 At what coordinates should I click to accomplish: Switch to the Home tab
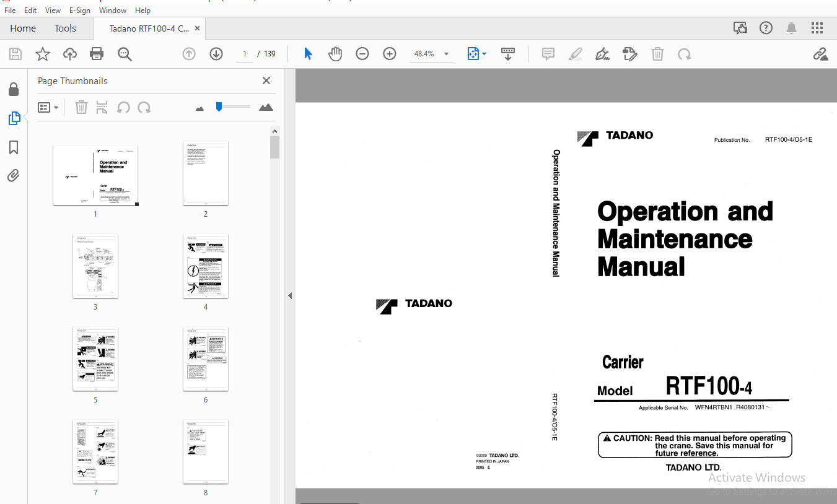click(23, 28)
